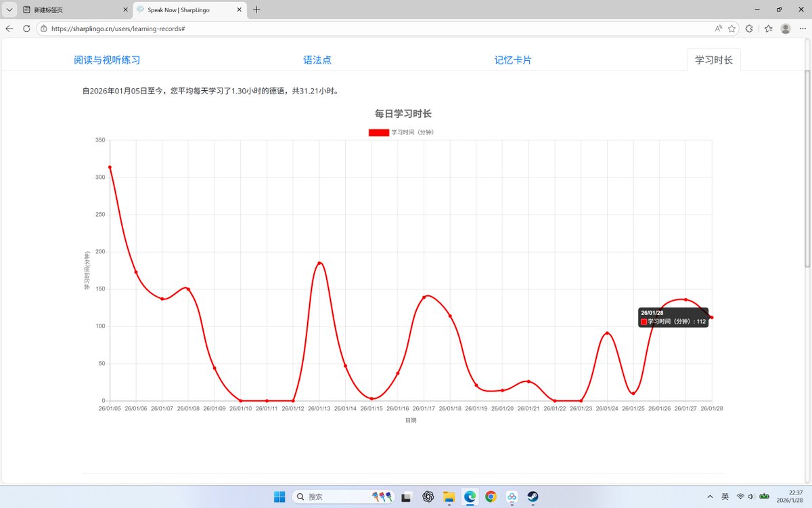
Task: Switch to the Speak Now | SharpLingo tab
Action: (189, 9)
